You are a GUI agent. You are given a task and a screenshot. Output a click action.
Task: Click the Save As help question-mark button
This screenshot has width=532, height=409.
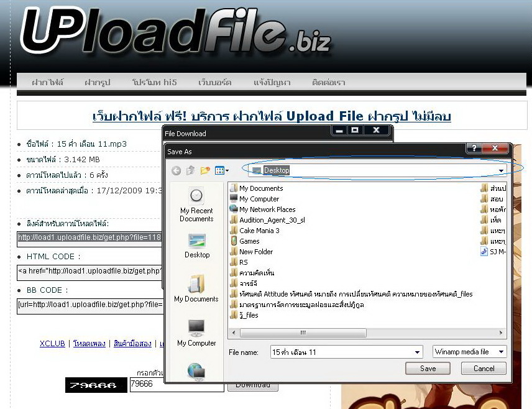474,148
